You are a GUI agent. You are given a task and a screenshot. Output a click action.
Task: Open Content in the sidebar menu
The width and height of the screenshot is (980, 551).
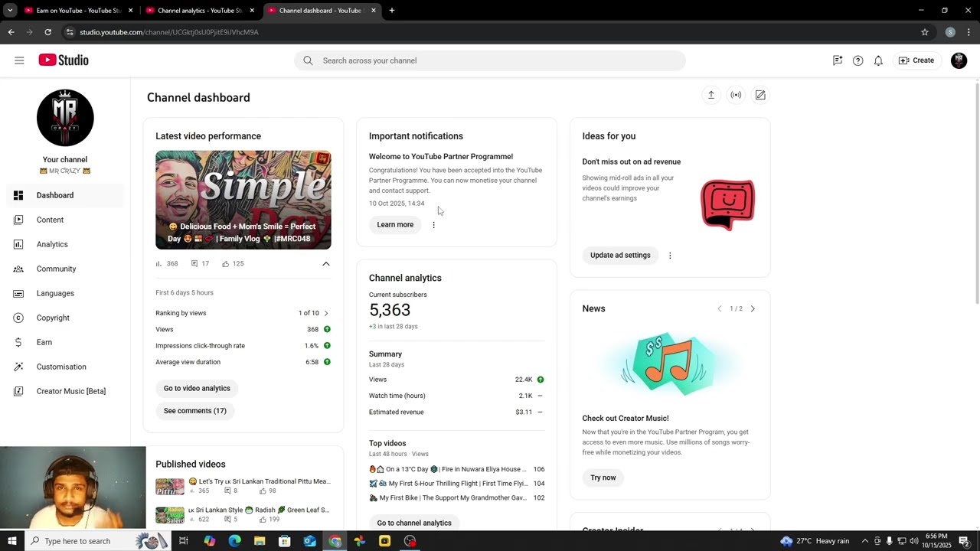click(x=65, y=220)
